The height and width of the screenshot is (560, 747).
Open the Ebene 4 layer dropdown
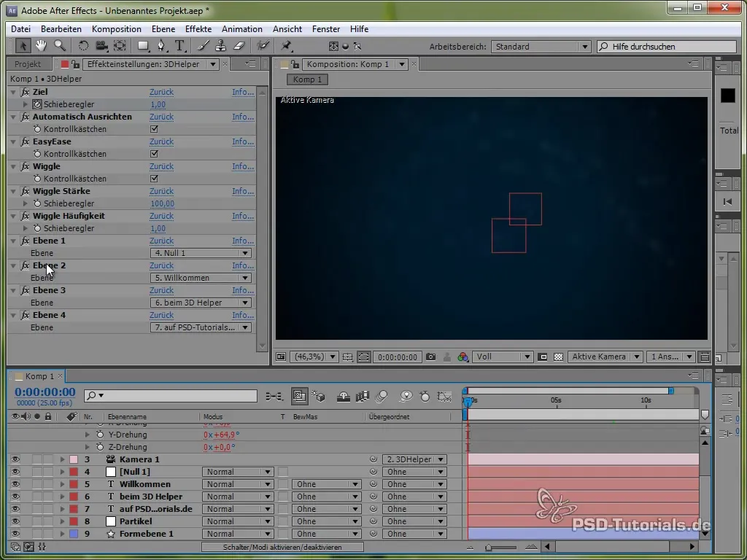coord(201,327)
